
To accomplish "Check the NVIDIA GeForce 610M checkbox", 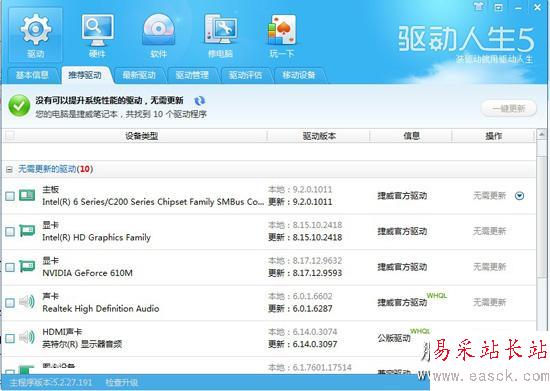I will [10, 267].
